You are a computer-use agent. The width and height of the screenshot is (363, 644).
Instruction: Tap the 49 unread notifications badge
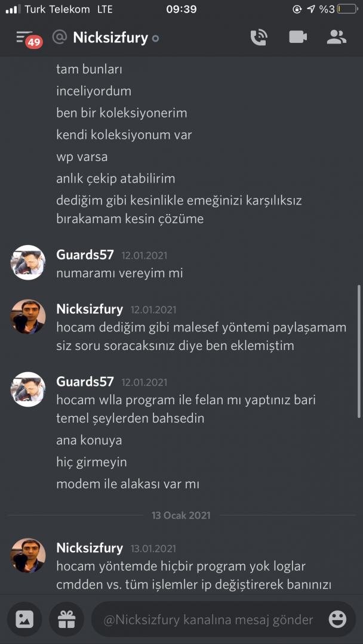(34, 42)
